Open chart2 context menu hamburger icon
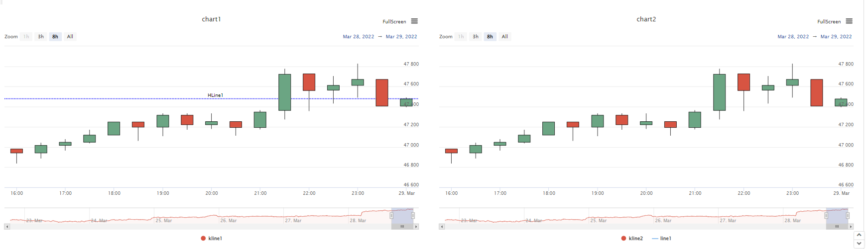The width and height of the screenshot is (868, 249). 849,21
